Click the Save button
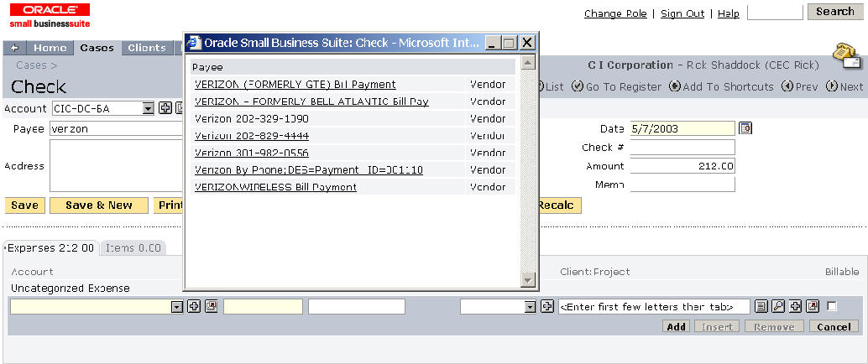Image resolution: width=868 pixels, height=364 pixels. [25, 205]
